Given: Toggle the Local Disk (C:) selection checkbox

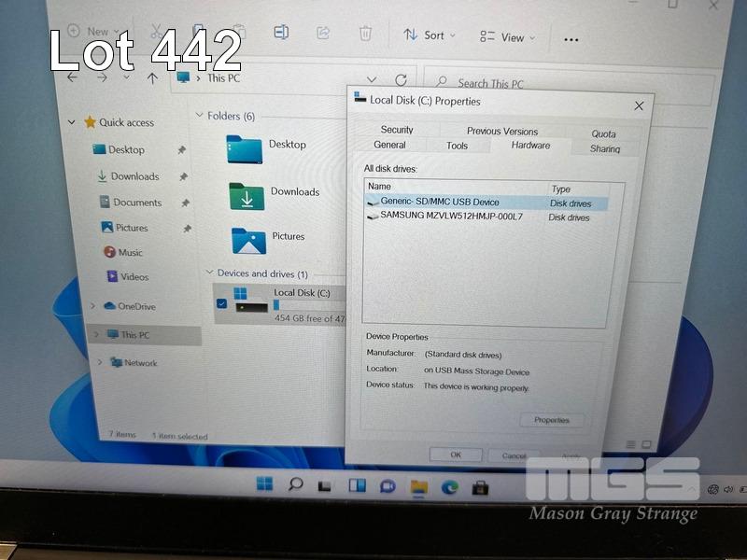Looking at the screenshot, I should pyautogui.click(x=221, y=303).
